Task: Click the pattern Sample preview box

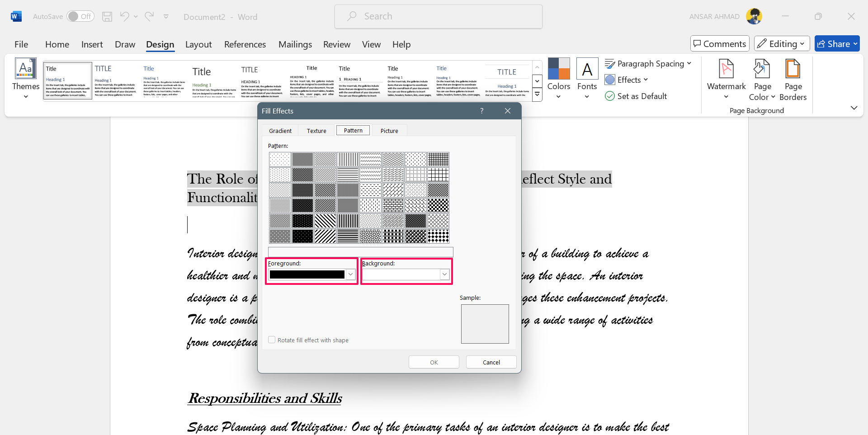Action: click(485, 324)
